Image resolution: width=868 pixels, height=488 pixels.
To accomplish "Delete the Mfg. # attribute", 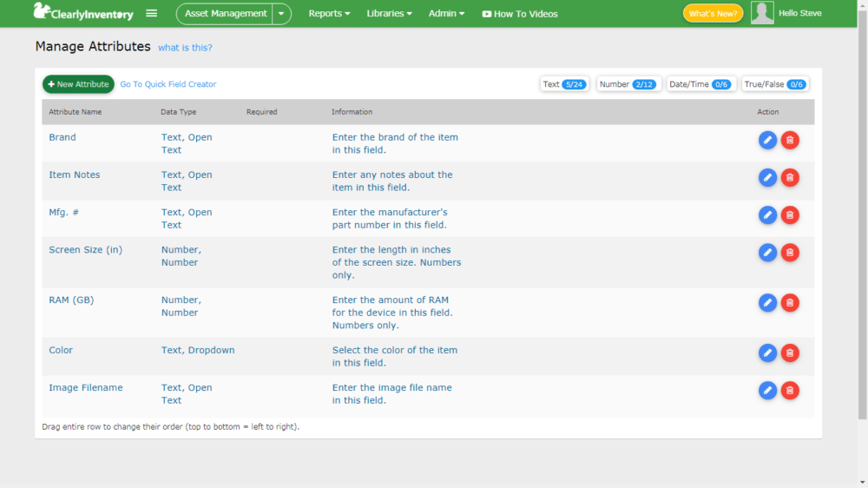I will point(790,215).
